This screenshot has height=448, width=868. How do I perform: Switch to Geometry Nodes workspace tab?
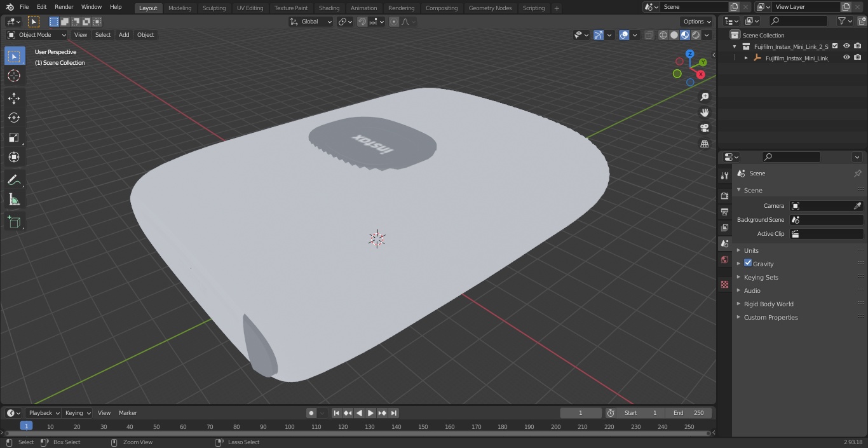click(x=490, y=8)
